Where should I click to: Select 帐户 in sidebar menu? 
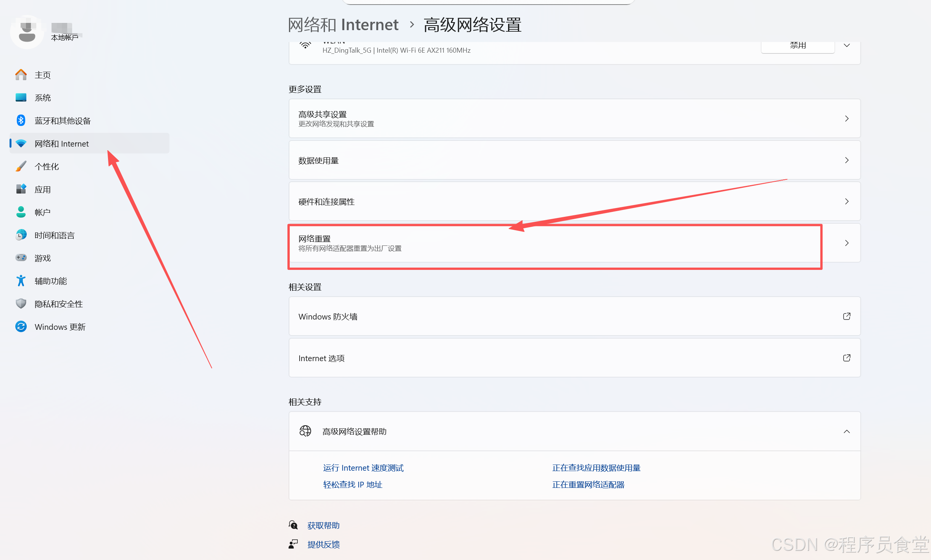(42, 213)
